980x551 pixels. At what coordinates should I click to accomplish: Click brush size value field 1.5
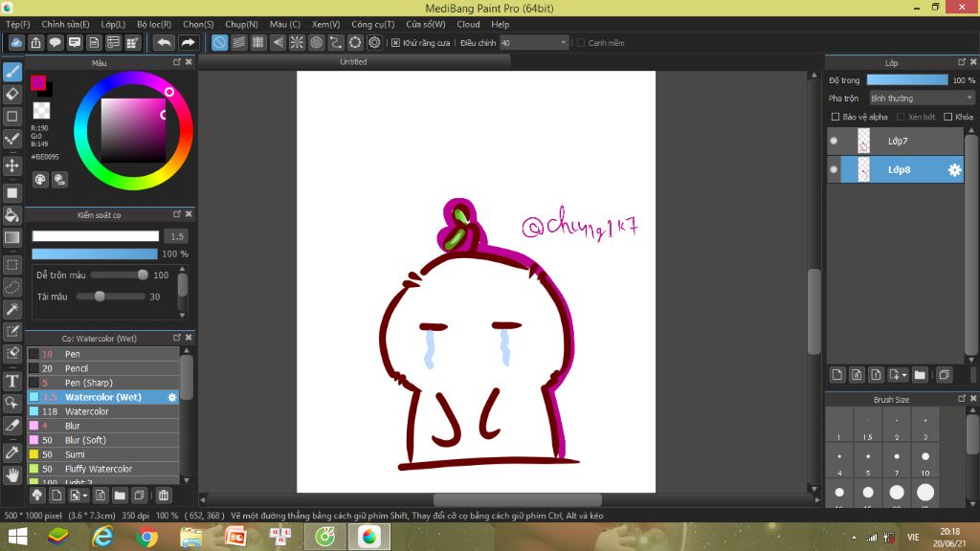177,236
